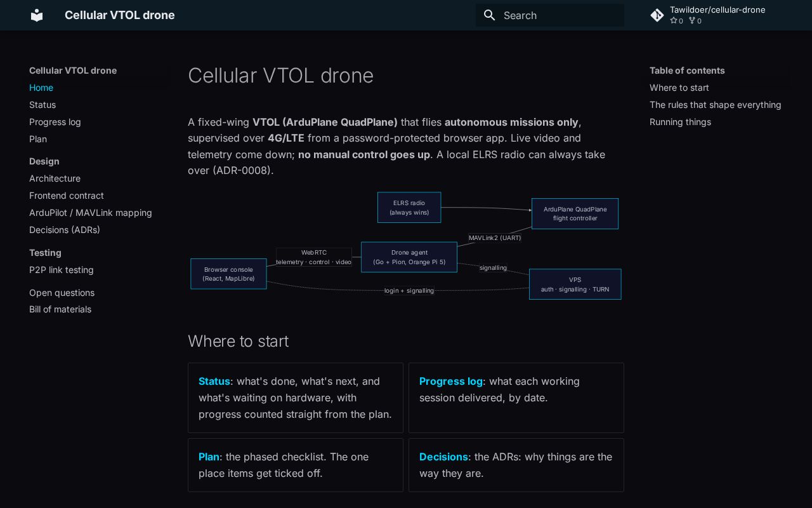Open Bill of materials page
This screenshot has height=508, width=812.
click(60, 309)
